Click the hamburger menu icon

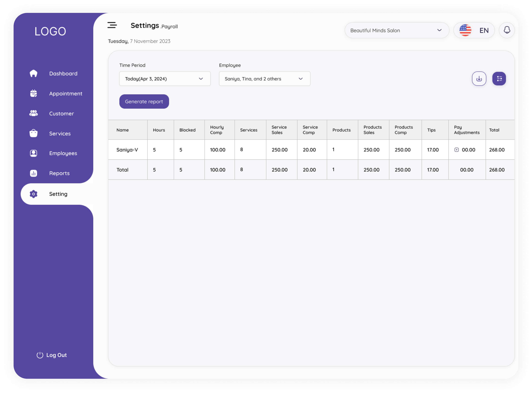tap(112, 25)
